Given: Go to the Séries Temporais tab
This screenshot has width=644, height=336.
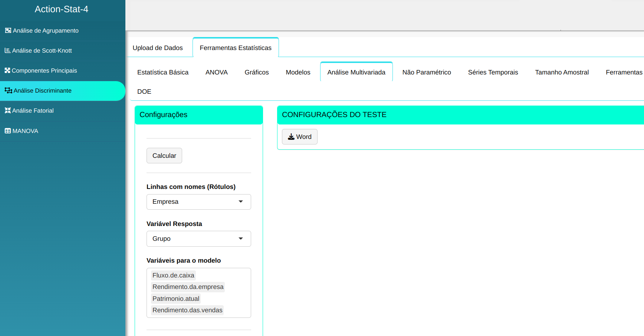Looking at the screenshot, I should (x=493, y=72).
